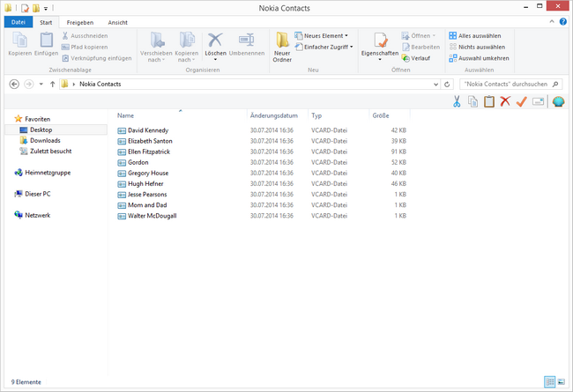The image size is (573, 392).
Task: Open the Verlauf file history
Action: tap(416, 58)
